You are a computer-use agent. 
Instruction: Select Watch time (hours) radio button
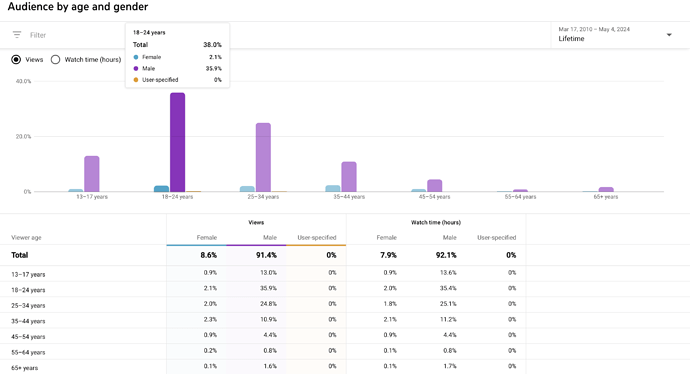(55, 59)
